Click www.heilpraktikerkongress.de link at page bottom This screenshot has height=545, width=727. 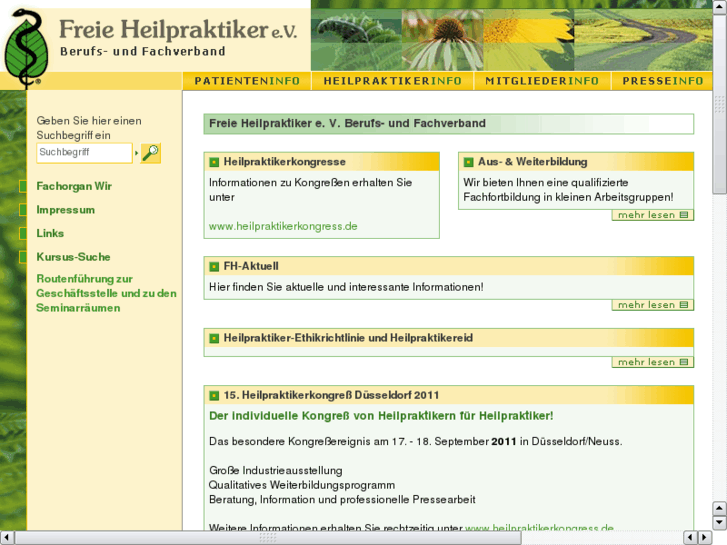539,527
